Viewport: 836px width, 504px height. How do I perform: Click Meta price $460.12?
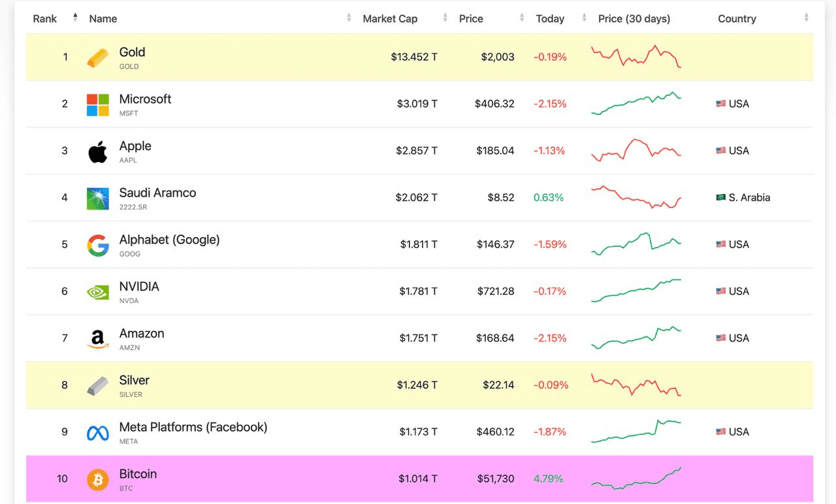pyautogui.click(x=494, y=432)
